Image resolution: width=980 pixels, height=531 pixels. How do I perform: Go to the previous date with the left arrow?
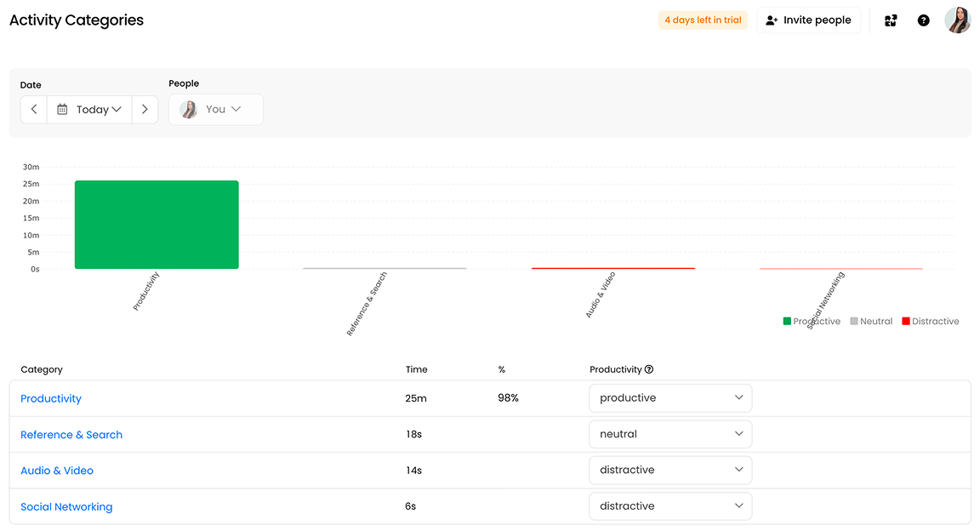click(x=33, y=109)
